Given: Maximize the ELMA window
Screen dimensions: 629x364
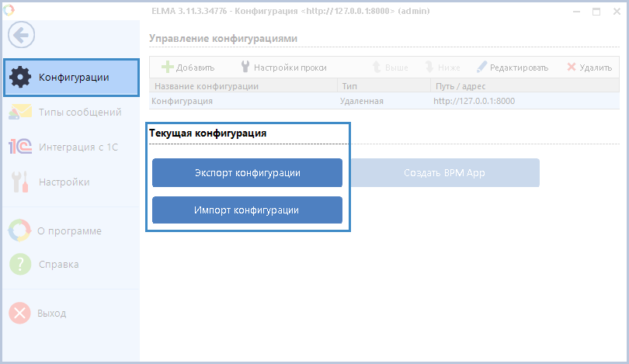Looking at the screenshot, I should coord(596,12).
